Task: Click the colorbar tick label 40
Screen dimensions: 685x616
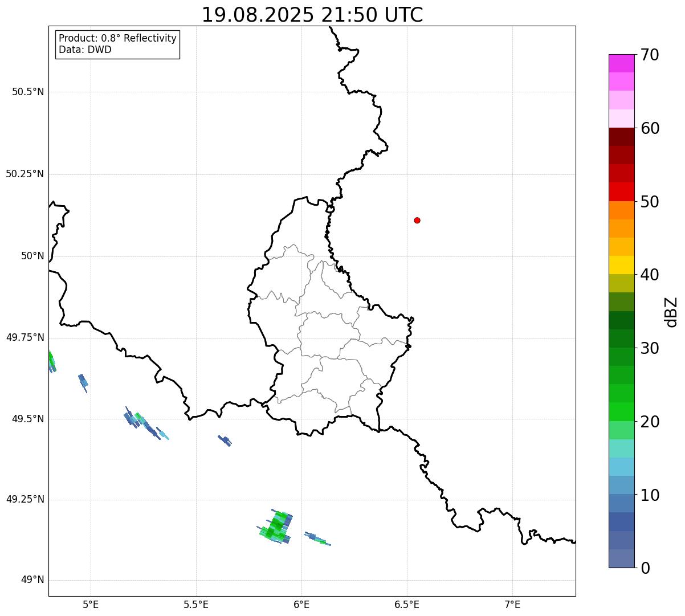Action: click(650, 275)
